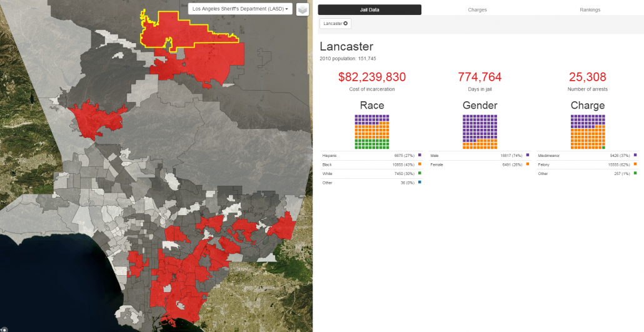Click the orange Black legend square
644x332 pixels.
[x=420, y=164]
